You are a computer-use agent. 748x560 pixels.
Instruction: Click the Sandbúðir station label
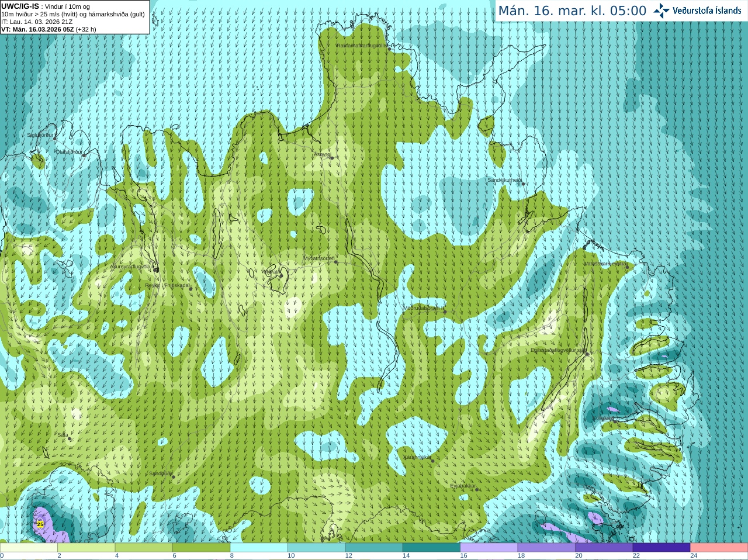(160, 473)
